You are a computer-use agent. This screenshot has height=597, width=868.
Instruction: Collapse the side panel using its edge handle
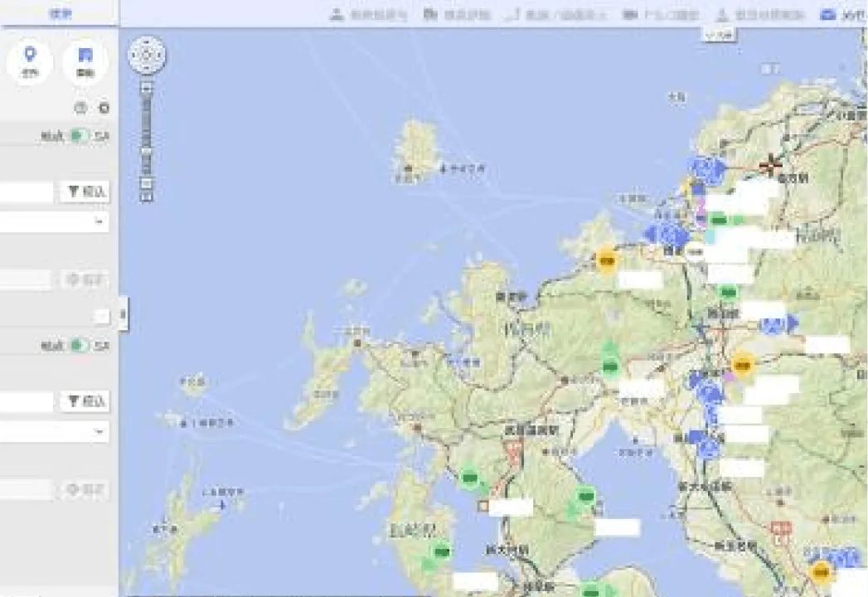[124, 314]
